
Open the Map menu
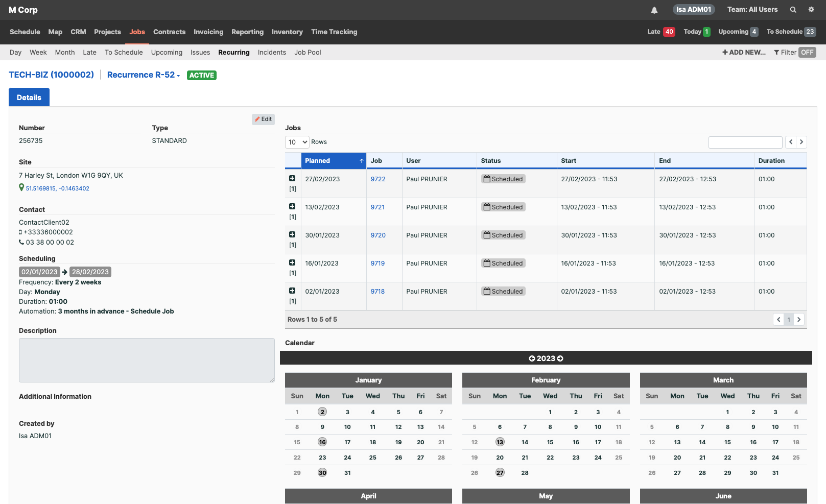coord(55,32)
